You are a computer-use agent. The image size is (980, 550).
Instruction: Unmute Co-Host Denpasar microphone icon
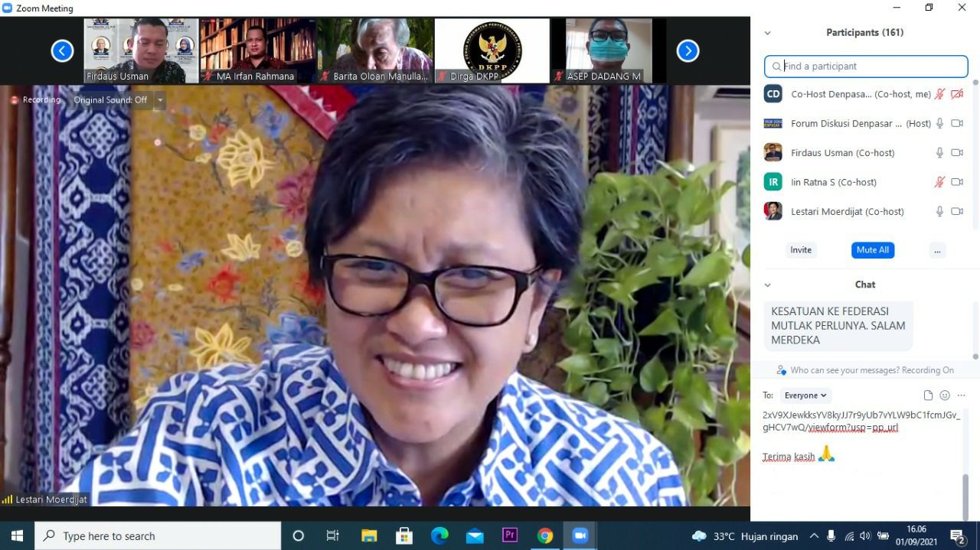[x=939, y=94]
